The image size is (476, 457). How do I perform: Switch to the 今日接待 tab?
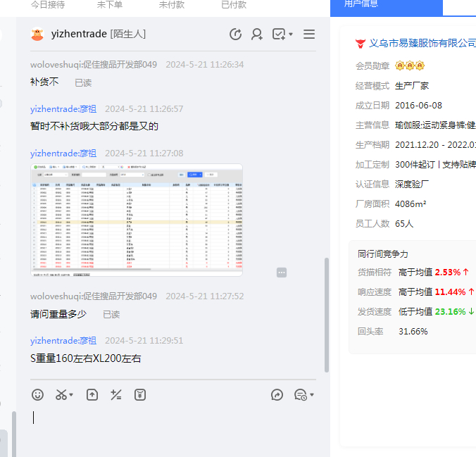click(48, 5)
